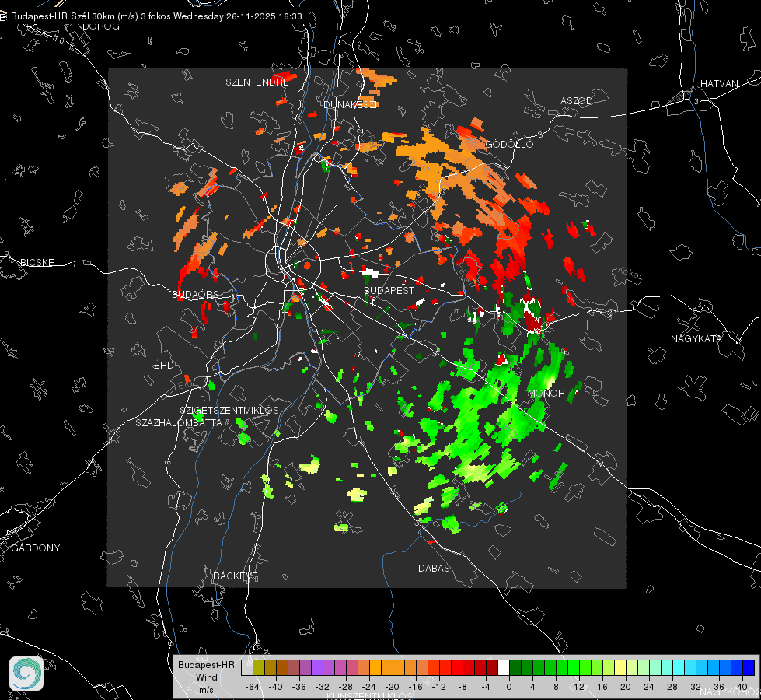Screen dimensions: 761x700
Task: Click the -16 legend value
Action: coord(415,687)
